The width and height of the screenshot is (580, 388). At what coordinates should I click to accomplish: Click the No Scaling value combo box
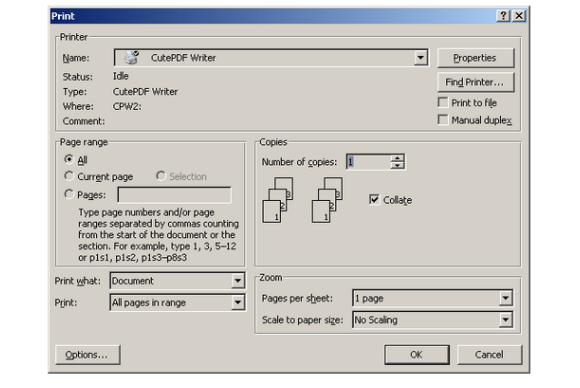point(432,320)
